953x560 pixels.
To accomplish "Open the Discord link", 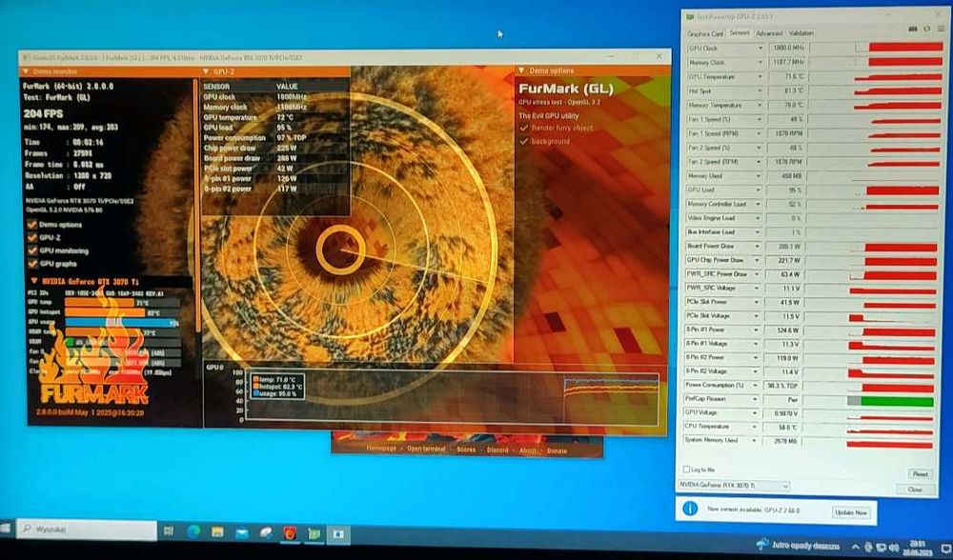I will pos(497,450).
